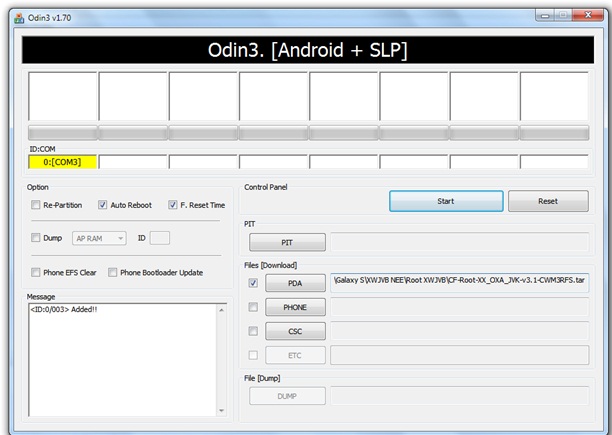This screenshot has height=435, width=612.
Task: Click the PIT file button
Action: pos(287,242)
